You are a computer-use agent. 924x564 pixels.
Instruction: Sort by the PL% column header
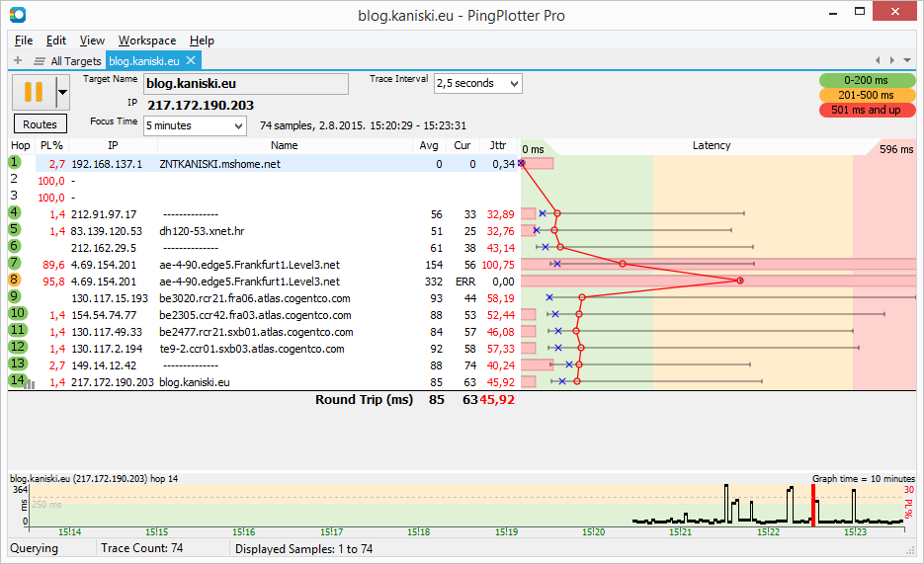(51, 145)
